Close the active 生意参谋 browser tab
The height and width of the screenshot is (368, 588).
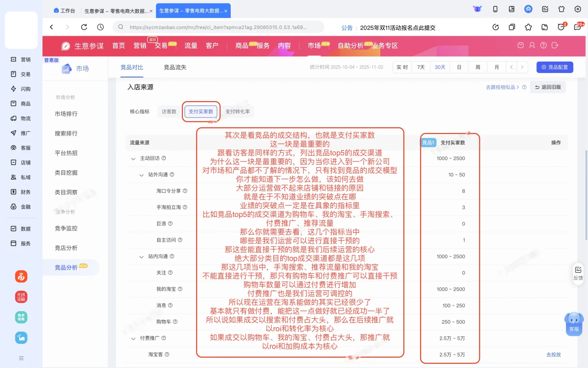(226, 11)
